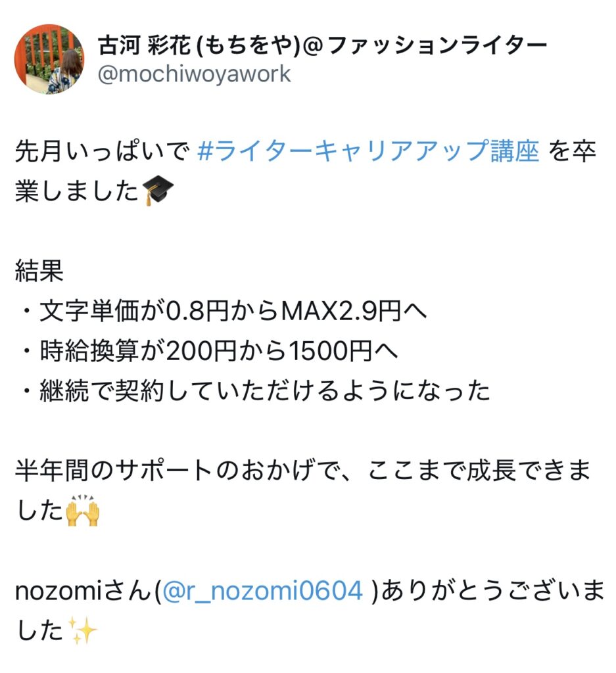Click the plain text nozomiさん
The image size is (616, 673).
coord(83,591)
